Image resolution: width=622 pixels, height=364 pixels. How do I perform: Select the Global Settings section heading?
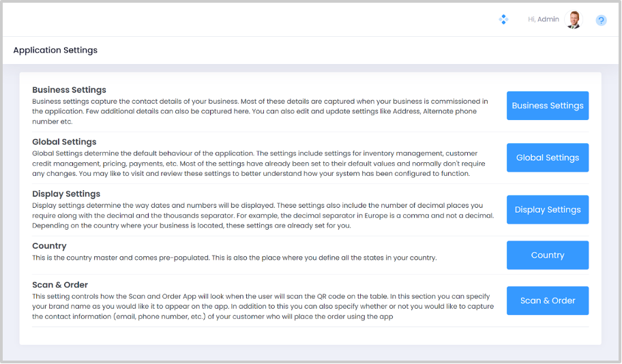pyautogui.click(x=64, y=142)
